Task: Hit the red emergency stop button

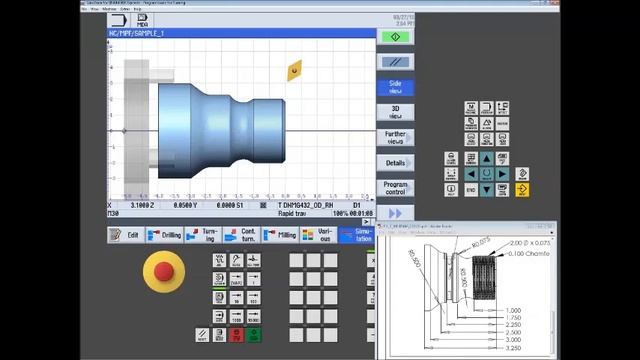Action: click(x=164, y=271)
